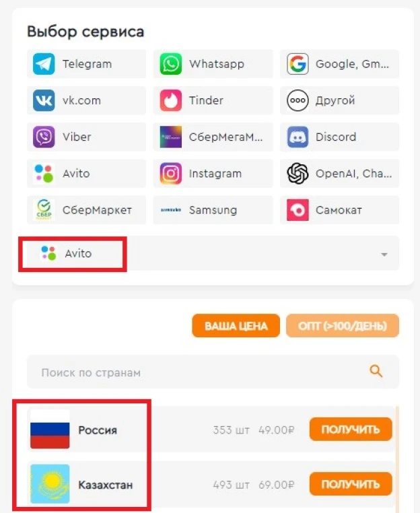
Task: Click the orange search magnifier icon
Action: point(376,372)
